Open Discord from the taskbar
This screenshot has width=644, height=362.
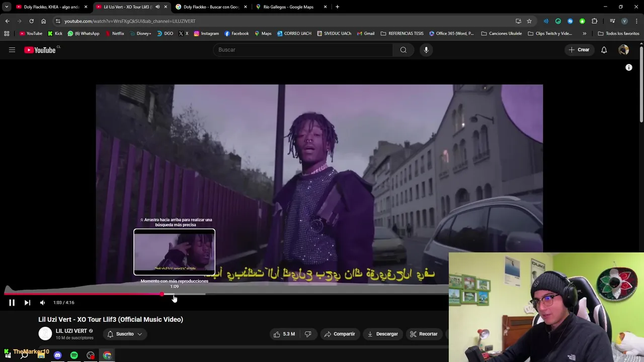[x=57, y=355]
